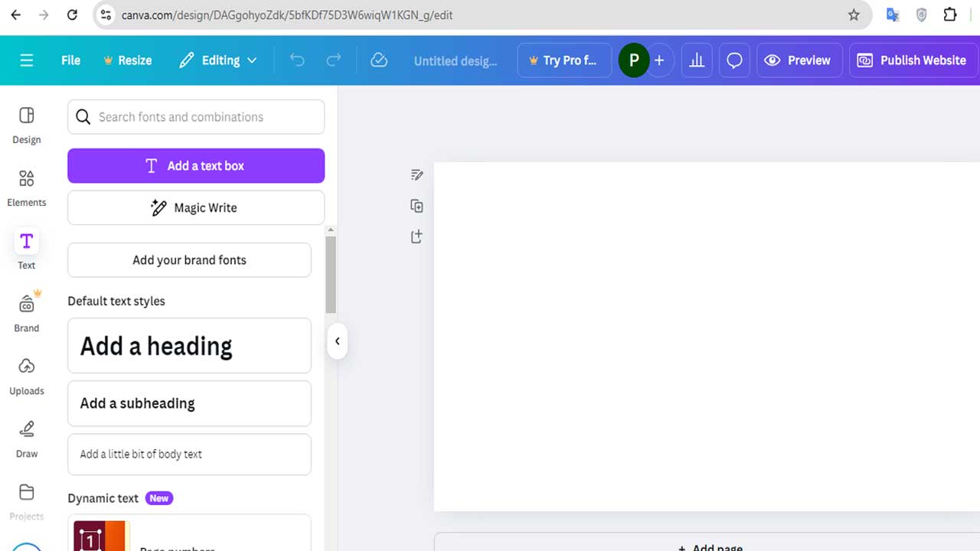This screenshot has height=551, width=980.
Task: Open the File menu
Action: tap(70, 60)
